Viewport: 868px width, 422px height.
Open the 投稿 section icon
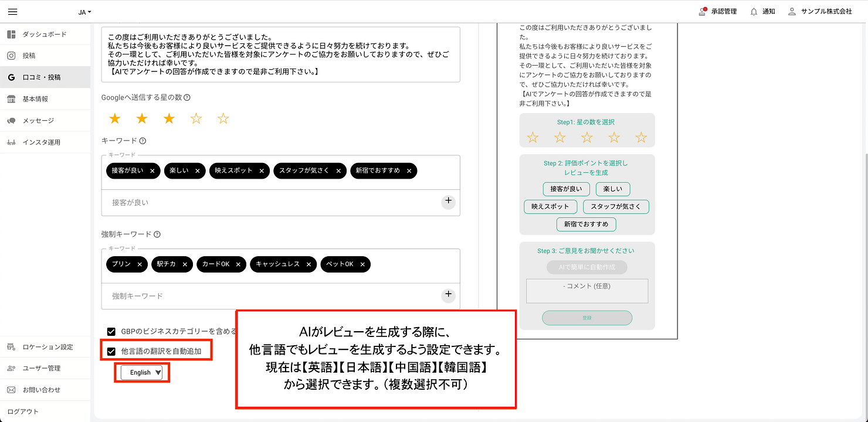(10, 55)
